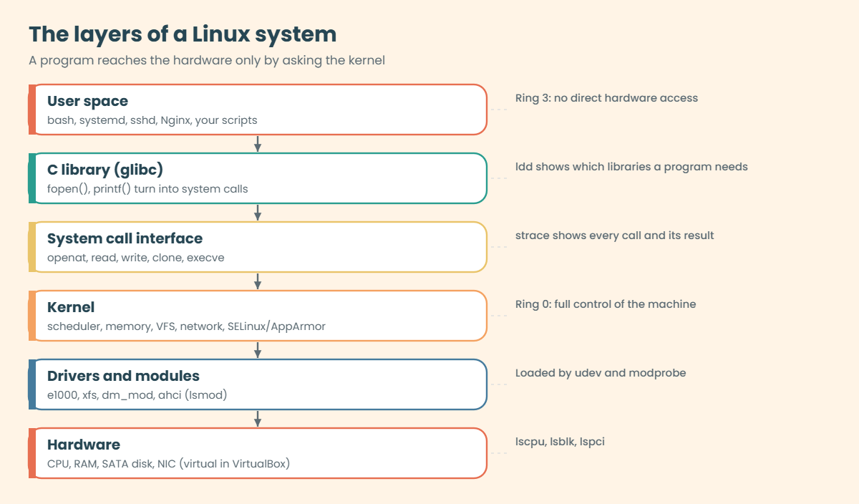Click "CPU, RAM, SATA disk, NIC (virtual in VirtualBox)"
This screenshot has width=859, height=504.
click(x=168, y=464)
